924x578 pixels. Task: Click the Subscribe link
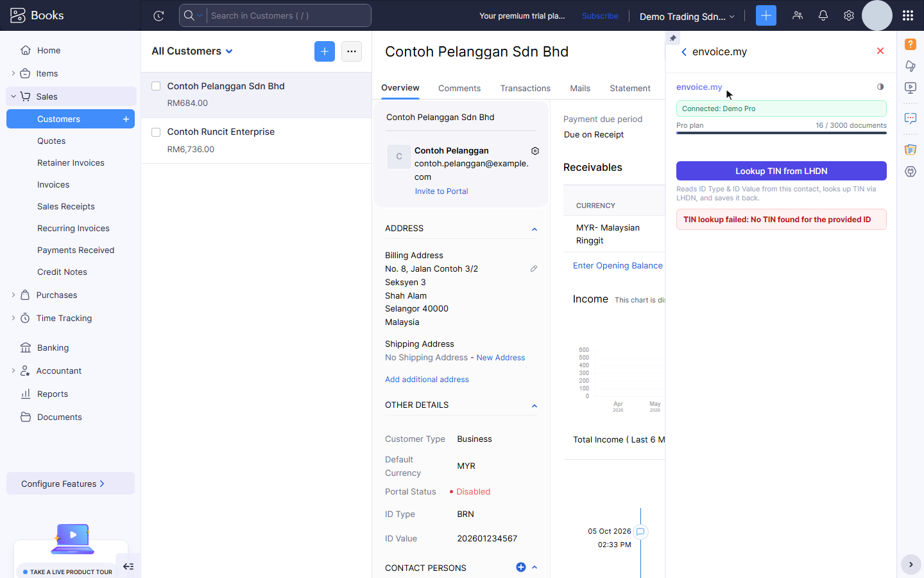click(x=600, y=16)
